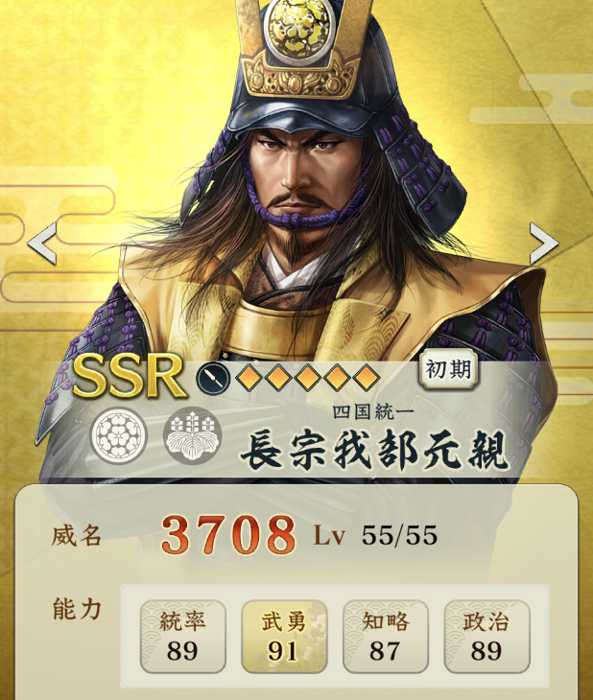This screenshot has height=700, width=593.
Task: Tap the white plum-blossom family crest icon
Action: [x=119, y=435]
